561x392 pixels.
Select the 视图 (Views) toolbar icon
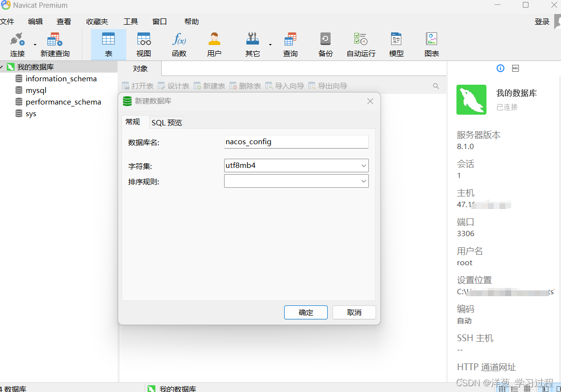coord(143,44)
